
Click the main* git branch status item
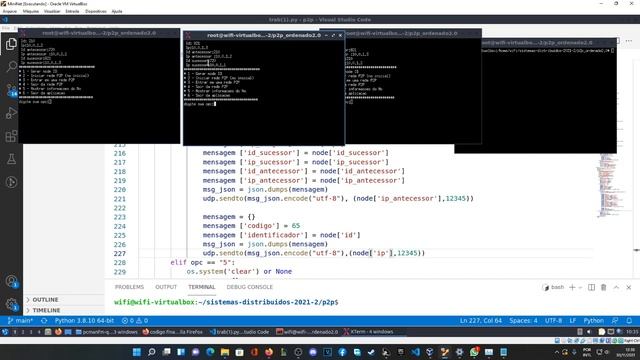(x=20, y=321)
